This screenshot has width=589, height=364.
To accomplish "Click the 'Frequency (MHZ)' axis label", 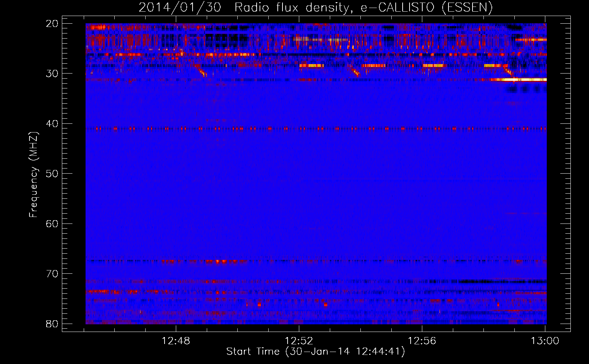I will coord(33,175).
